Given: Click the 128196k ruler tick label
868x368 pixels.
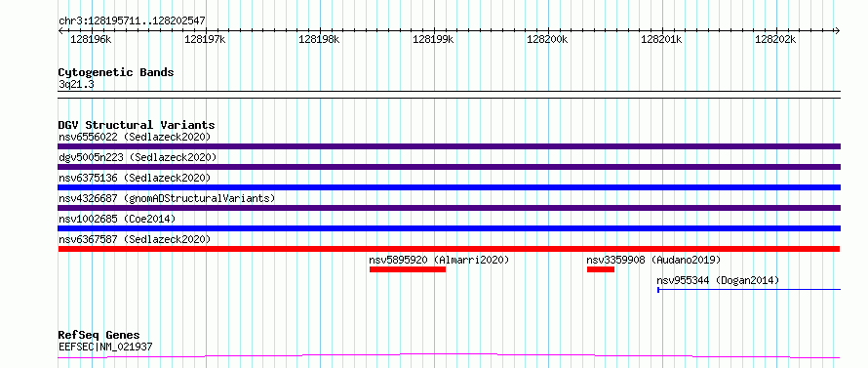Looking at the screenshot, I should [x=91, y=39].
